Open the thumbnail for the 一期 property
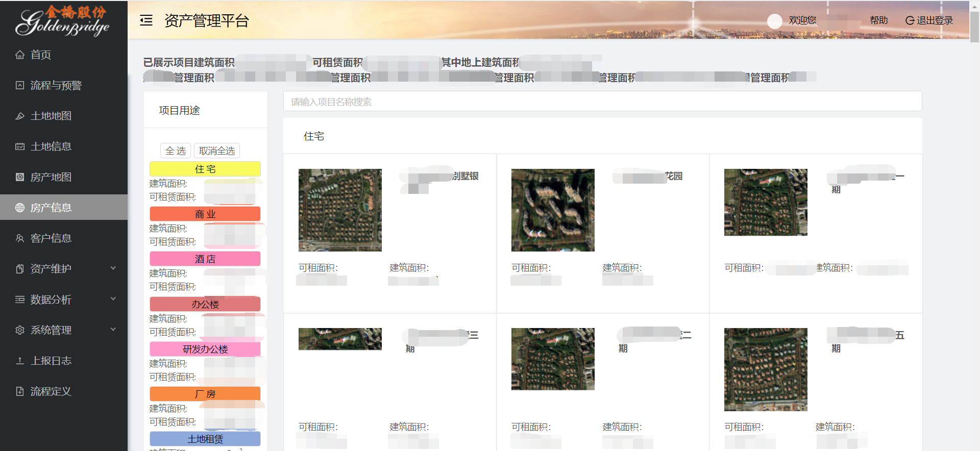Screen dimensions: 980x451 766,202
